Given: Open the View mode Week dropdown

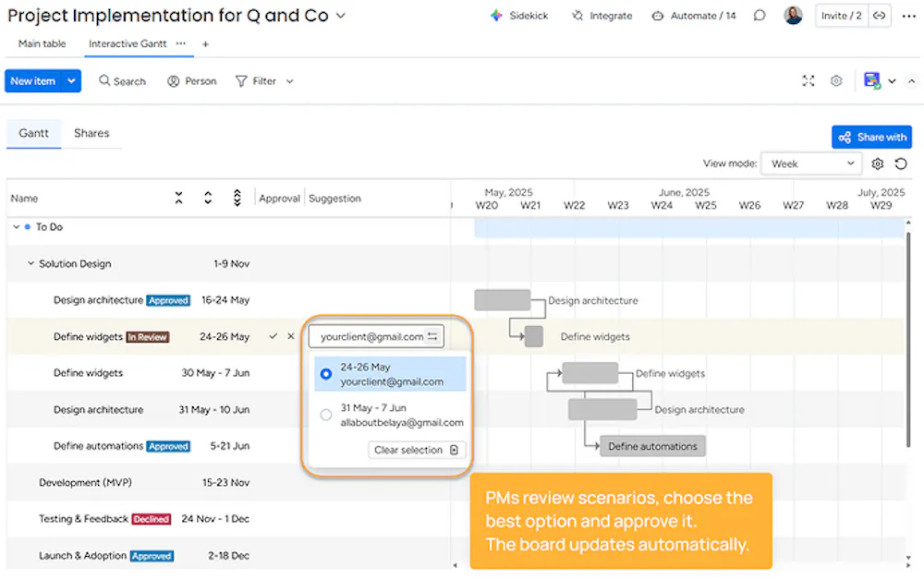Looking at the screenshot, I should pos(811,164).
